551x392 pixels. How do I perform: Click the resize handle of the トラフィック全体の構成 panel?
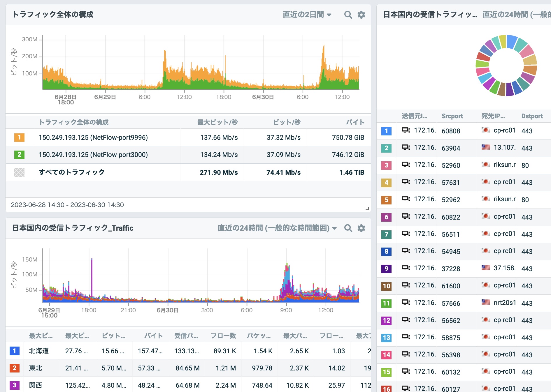point(367,208)
